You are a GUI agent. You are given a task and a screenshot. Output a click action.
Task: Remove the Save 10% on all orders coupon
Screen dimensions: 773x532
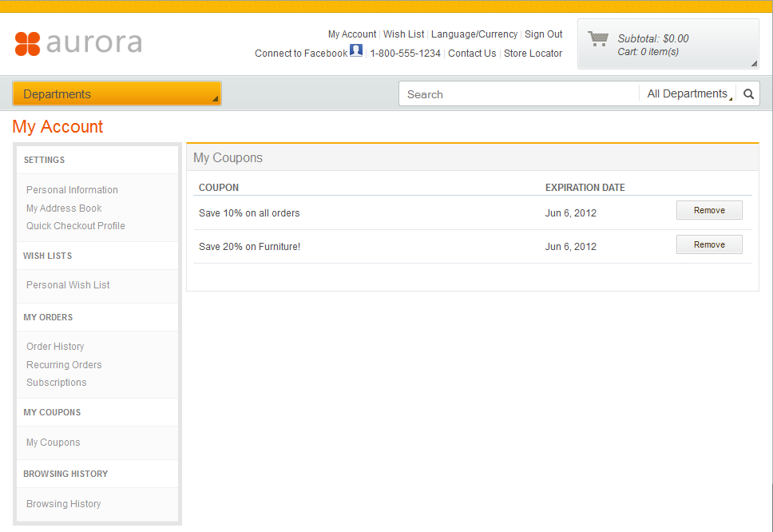709,211
